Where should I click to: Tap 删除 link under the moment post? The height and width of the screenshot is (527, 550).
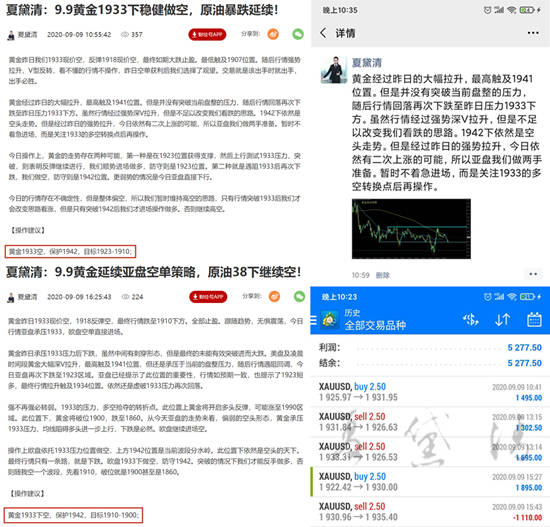point(383,275)
